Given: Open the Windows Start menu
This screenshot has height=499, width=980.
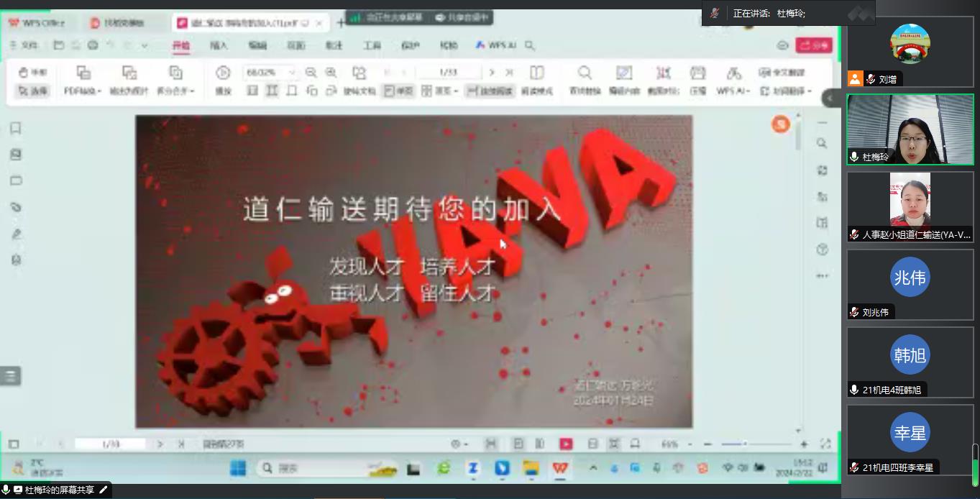Looking at the screenshot, I should click(238, 469).
